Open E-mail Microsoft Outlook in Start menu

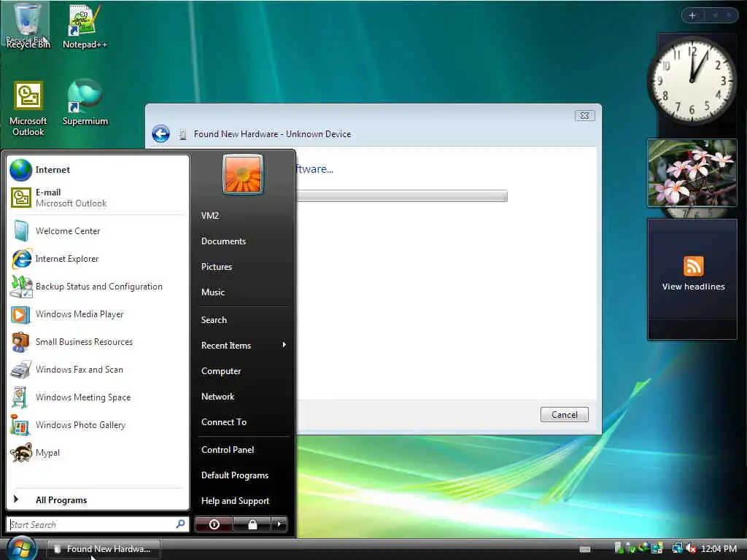pyautogui.click(x=98, y=198)
